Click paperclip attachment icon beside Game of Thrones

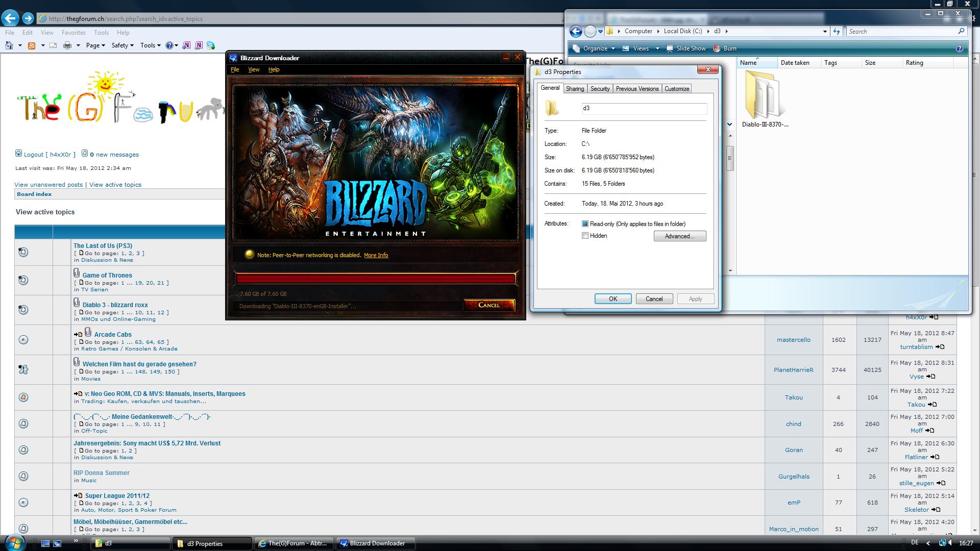[x=77, y=273]
